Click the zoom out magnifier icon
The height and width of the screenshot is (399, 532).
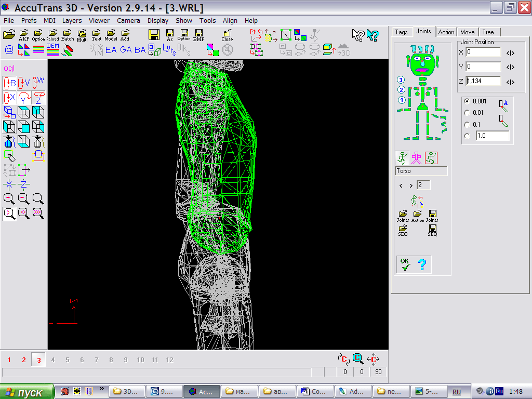[24, 198]
